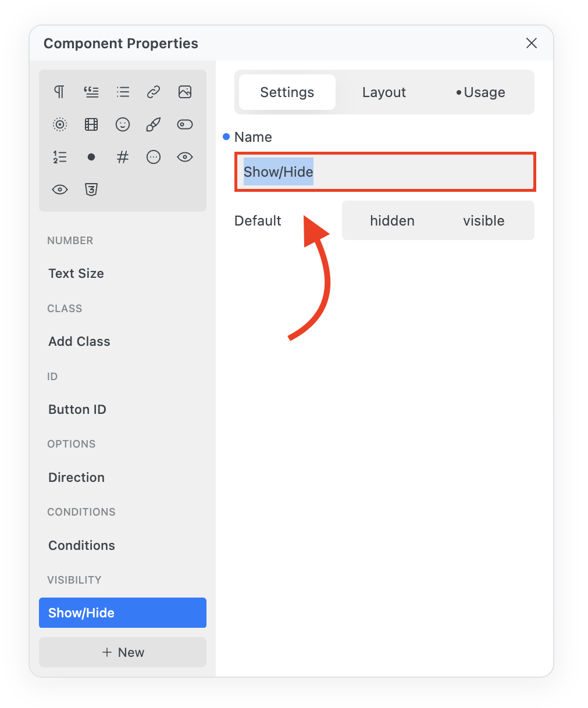Open the Conditions property in sidebar
The width and height of the screenshot is (588, 708).
(82, 545)
